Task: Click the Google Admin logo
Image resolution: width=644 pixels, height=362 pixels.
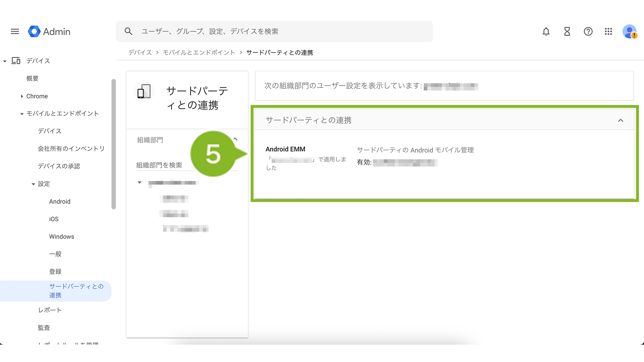Action: pos(49,31)
